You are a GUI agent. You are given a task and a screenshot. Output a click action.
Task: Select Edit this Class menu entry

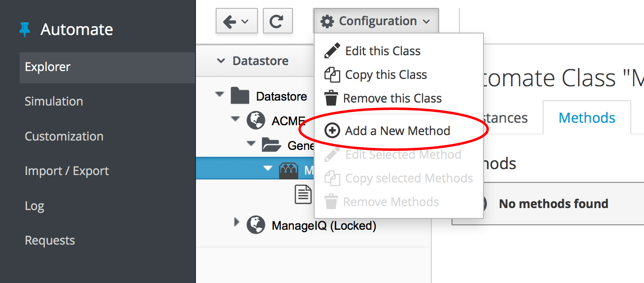click(x=383, y=51)
